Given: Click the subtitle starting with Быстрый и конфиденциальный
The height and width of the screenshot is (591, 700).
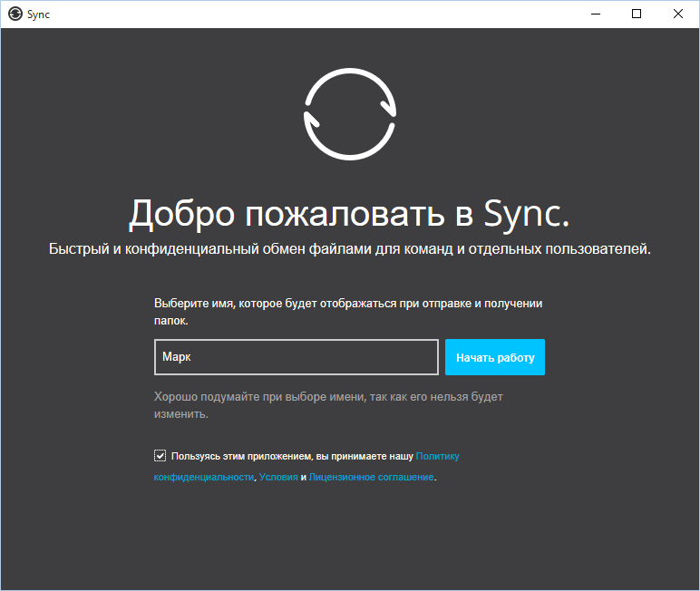Looking at the screenshot, I should click(350, 249).
